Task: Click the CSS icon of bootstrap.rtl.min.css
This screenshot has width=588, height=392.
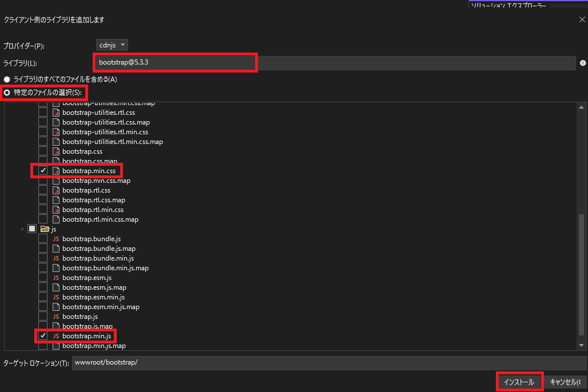Action: pyautogui.click(x=56, y=210)
